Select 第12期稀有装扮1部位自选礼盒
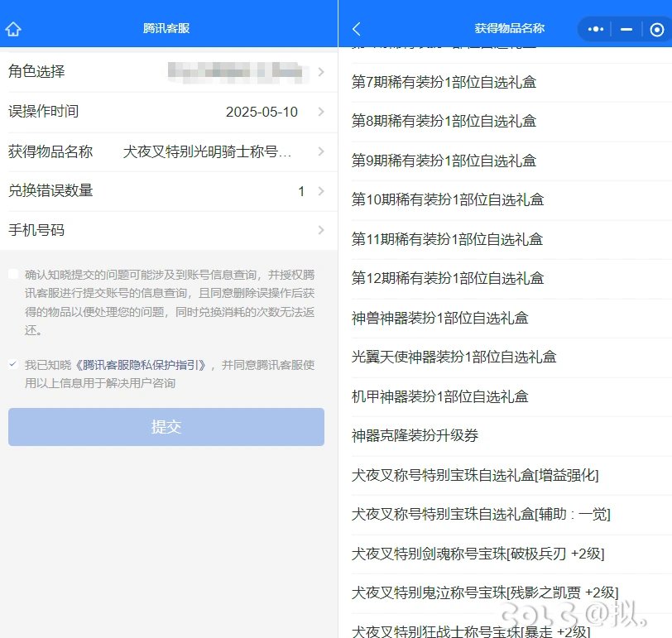This screenshot has width=672, height=638. point(448,279)
